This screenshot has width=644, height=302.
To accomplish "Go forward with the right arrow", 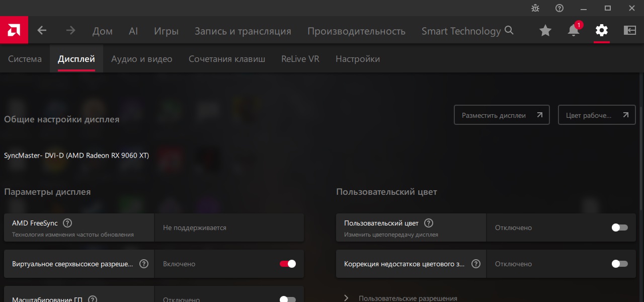I will [x=70, y=31].
